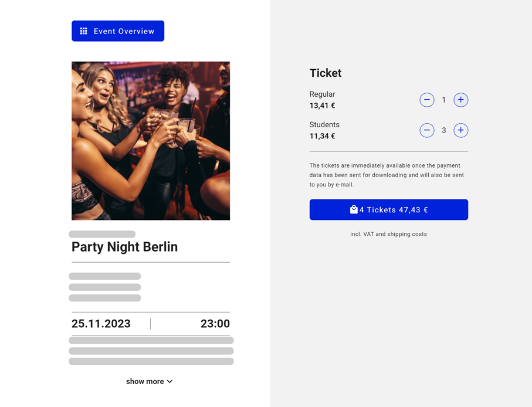
Task: Decrease the Regular ticket quantity
Action: click(427, 100)
